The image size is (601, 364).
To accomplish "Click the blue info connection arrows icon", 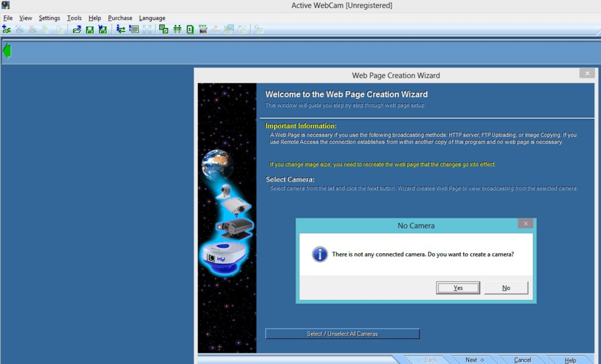I will tap(120, 29).
